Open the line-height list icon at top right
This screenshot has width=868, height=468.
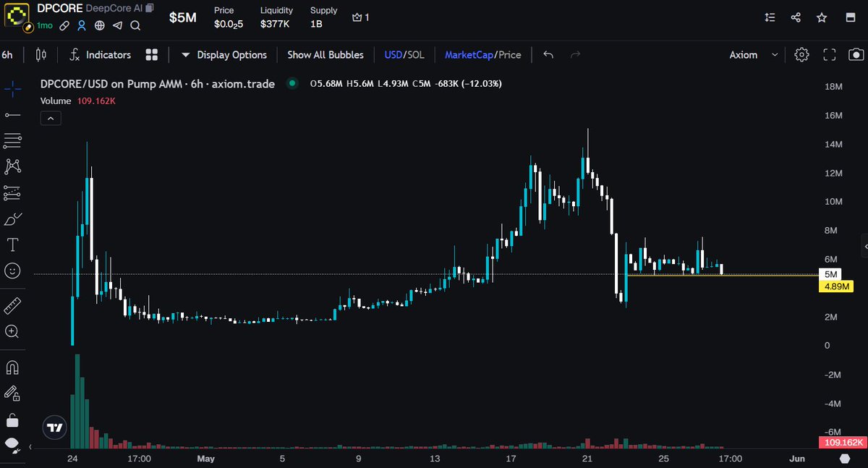[770, 17]
